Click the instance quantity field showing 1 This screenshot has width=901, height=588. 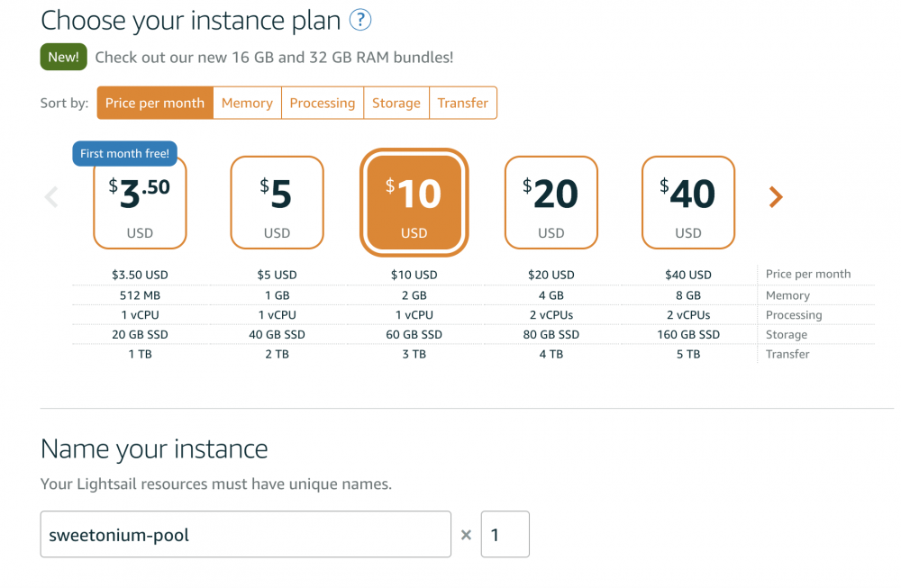coord(505,534)
